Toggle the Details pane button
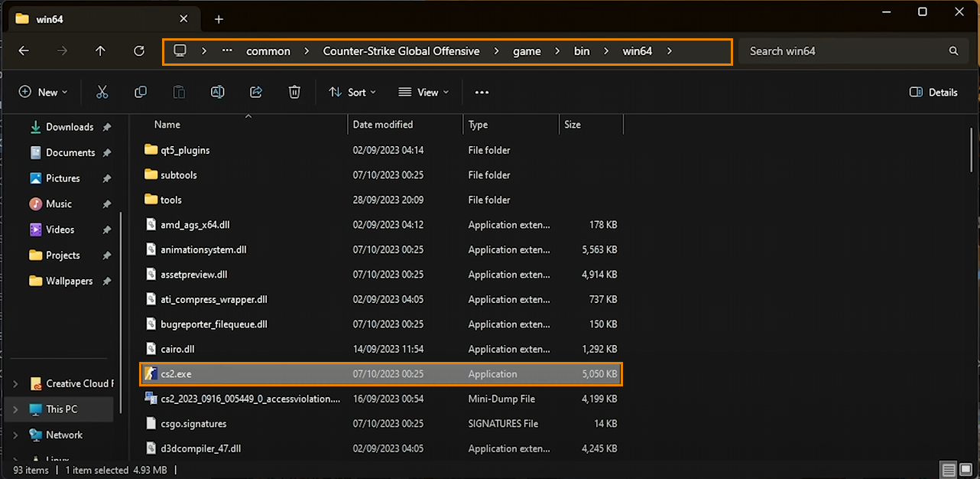Screen dimensions: 980x479 (x=933, y=92)
